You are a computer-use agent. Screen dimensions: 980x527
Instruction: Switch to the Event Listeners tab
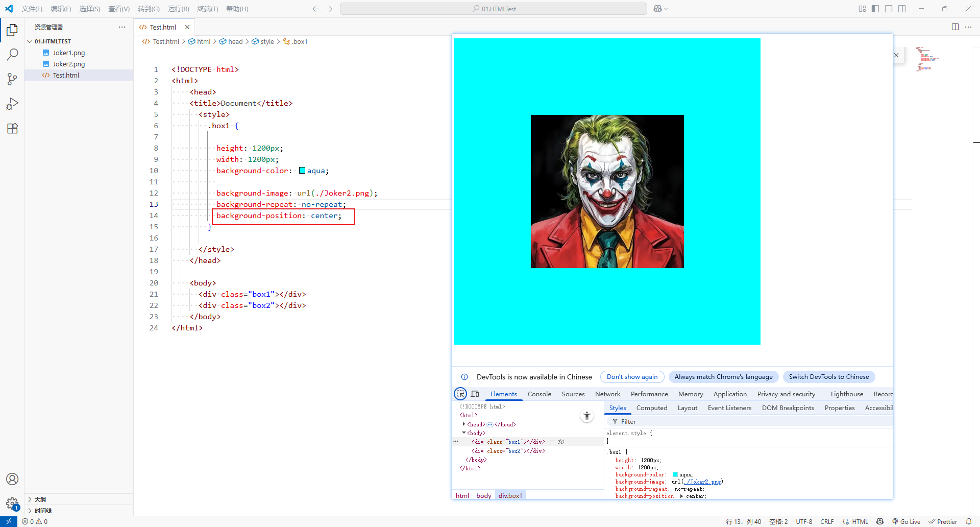point(729,408)
